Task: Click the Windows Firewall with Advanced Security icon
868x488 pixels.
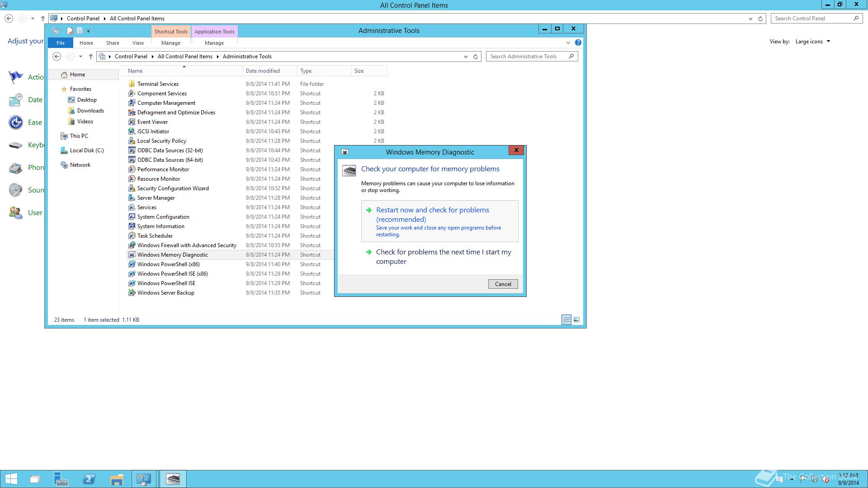Action: point(132,245)
